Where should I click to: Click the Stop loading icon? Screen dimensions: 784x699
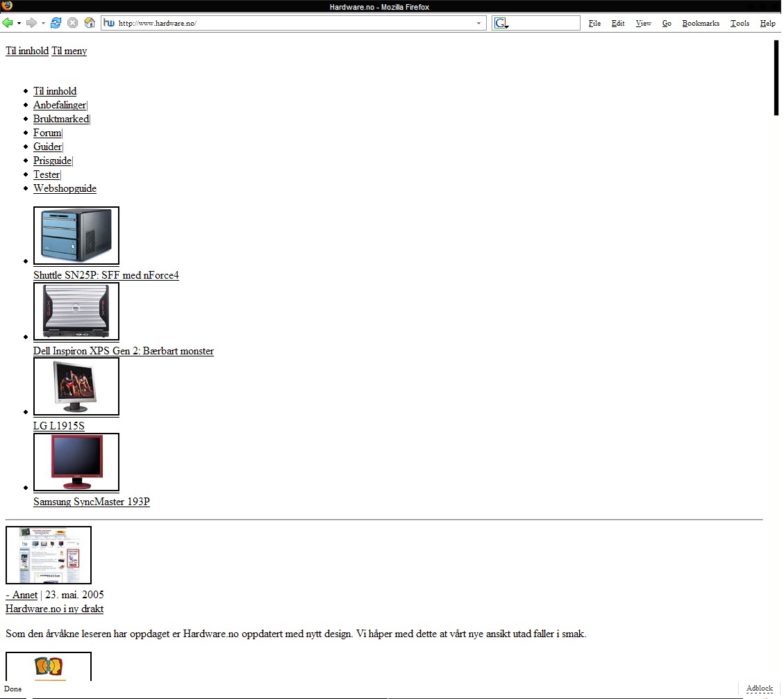tap(72, 22)
